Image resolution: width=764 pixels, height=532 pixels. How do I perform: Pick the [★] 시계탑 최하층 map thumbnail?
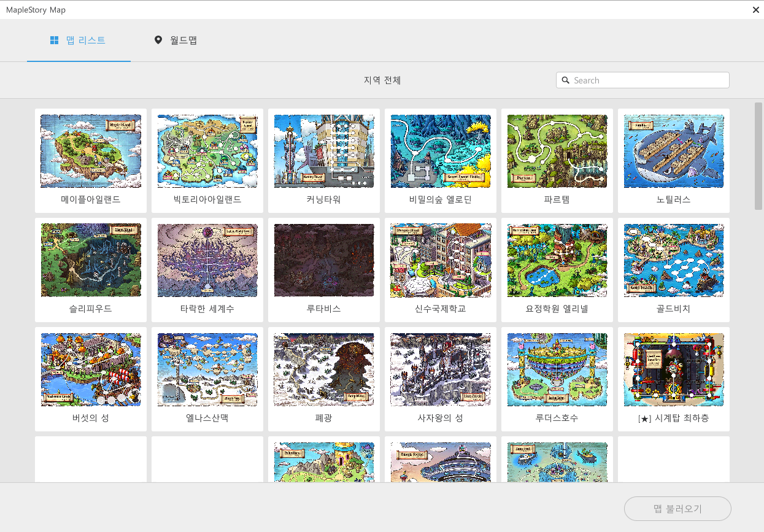pos(674,369)
